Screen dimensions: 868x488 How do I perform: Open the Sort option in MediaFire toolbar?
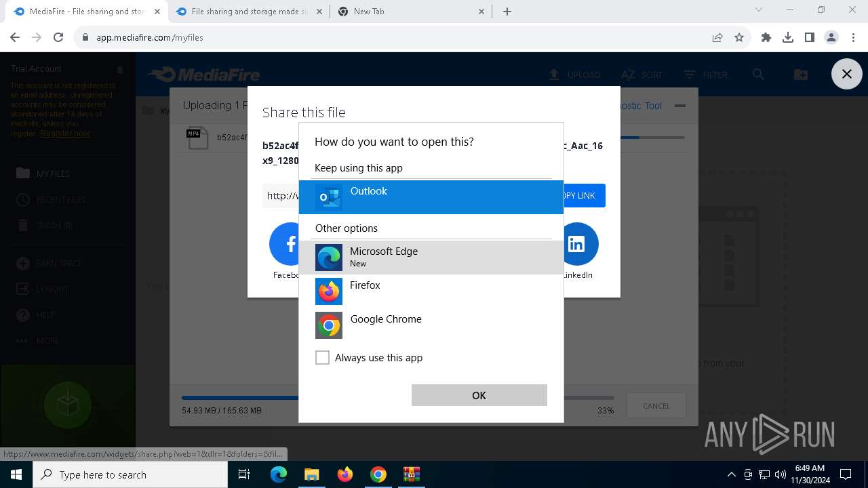[642, 75]
